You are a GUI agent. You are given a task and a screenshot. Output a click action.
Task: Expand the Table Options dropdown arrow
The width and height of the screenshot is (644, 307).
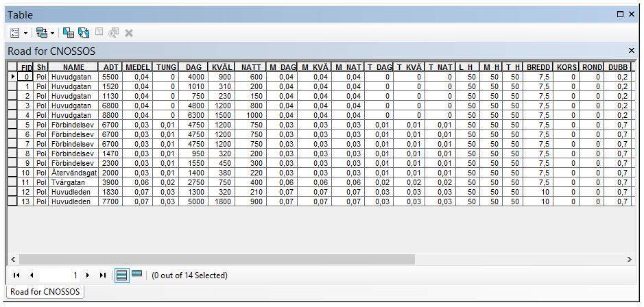25,33
